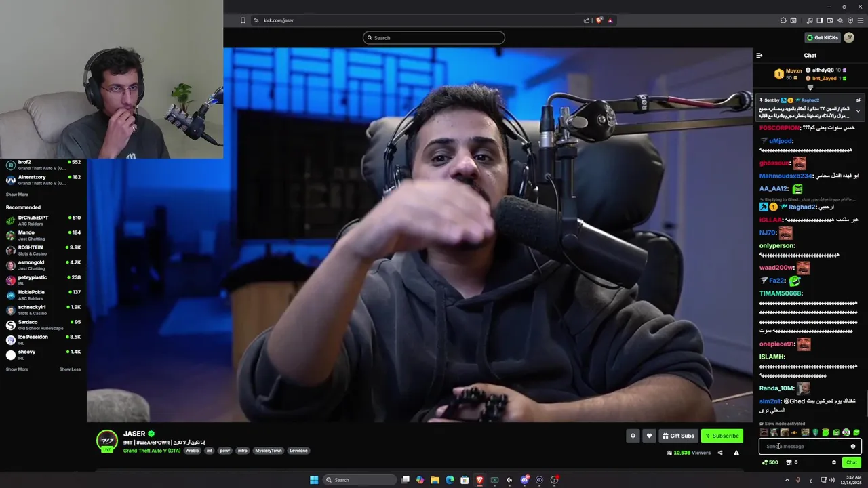This screenshot has width=868, height=488.
Task: Open DrChubzDPT recommended channel
Action: pyautogui.click(x=43, y=220)
